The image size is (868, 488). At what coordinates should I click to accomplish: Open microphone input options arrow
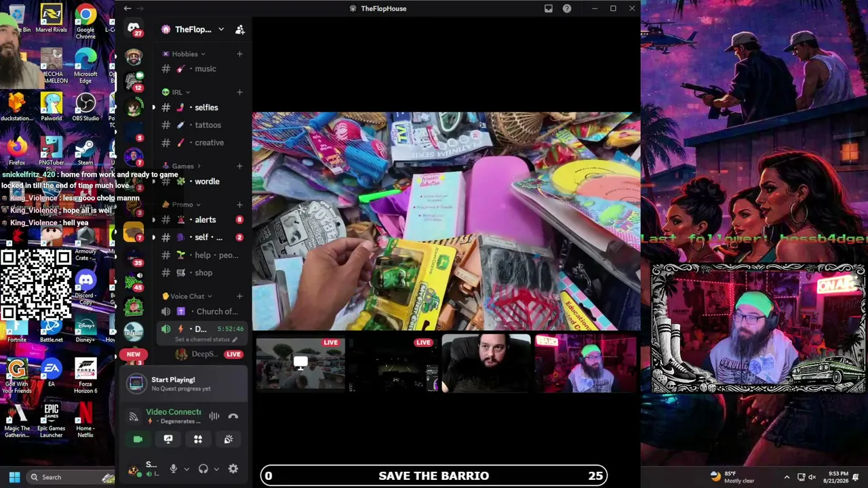click(x=186, y=469)
